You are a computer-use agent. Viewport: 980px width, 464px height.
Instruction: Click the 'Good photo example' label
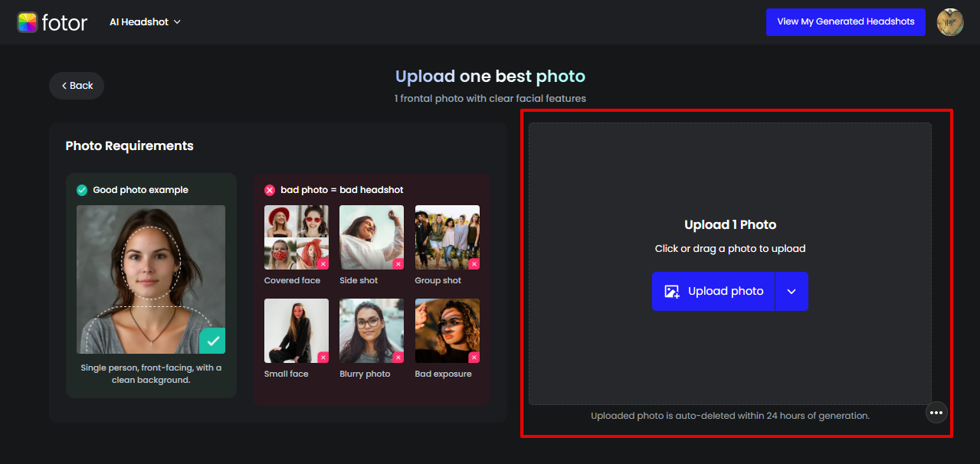[x=140, y=190]
